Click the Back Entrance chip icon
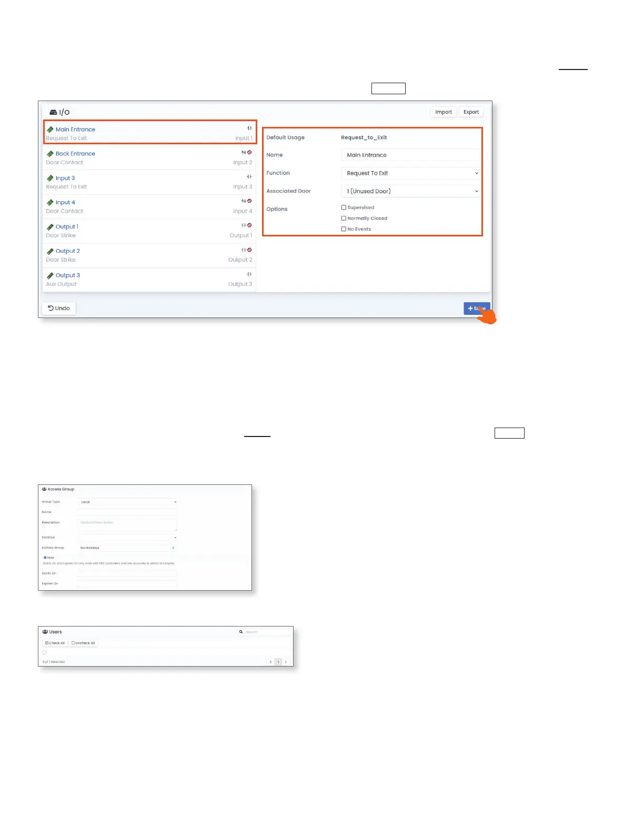 click(x=50, y=154)
